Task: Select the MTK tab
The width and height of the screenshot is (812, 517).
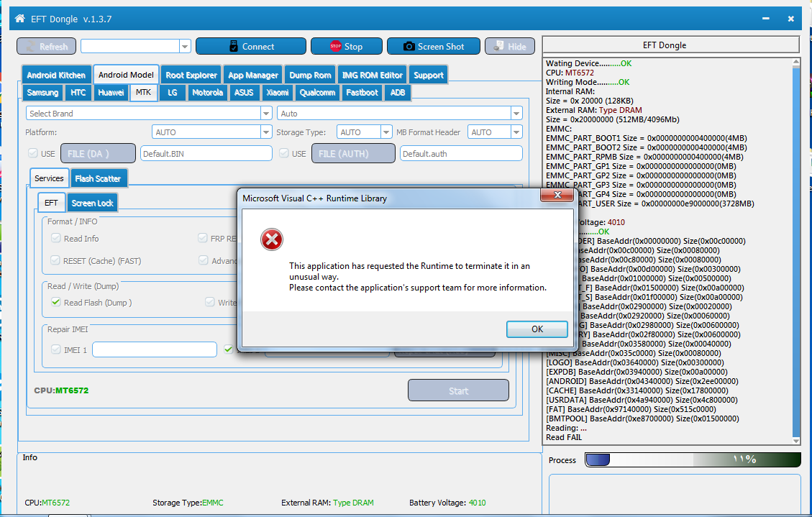Action: tap(143, 92)
